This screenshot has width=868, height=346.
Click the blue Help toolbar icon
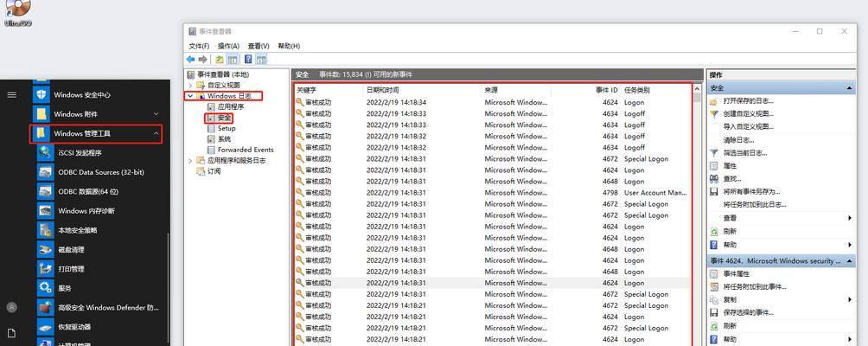pyautogui.click(x=248, y=59)
